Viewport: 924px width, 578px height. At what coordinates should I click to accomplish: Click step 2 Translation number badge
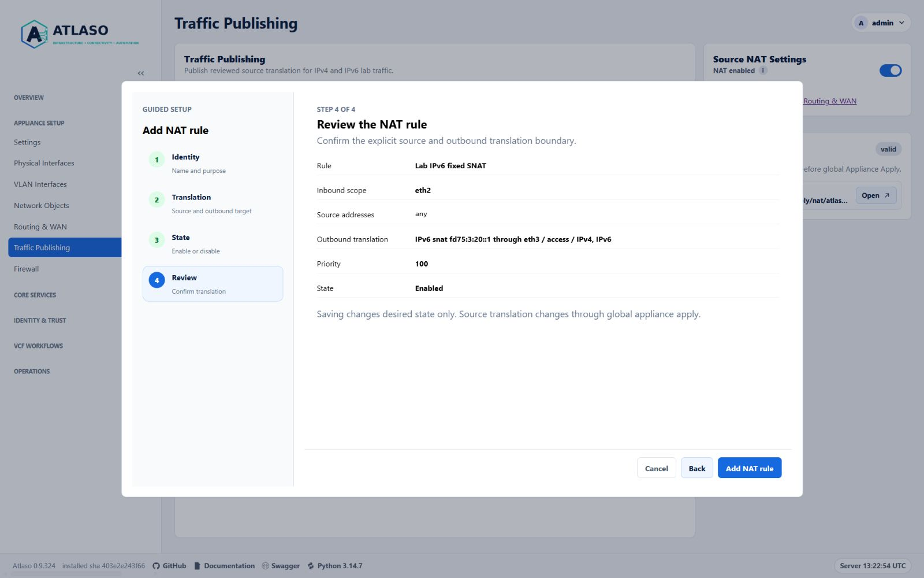coord(157,200)
